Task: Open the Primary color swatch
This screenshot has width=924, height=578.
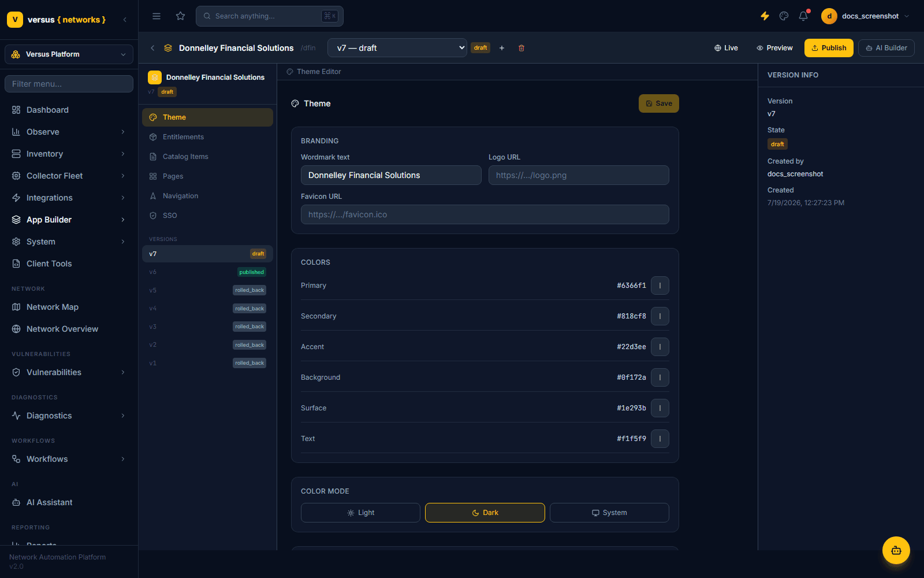Action: tap(660, 286)
